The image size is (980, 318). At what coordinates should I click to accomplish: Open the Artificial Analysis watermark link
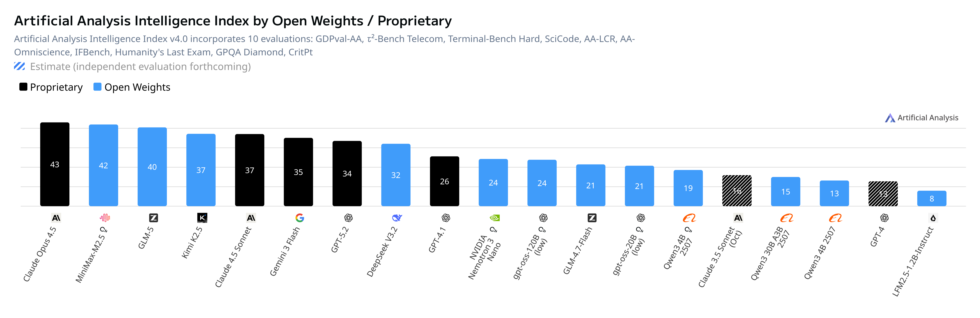click(921, 118)
